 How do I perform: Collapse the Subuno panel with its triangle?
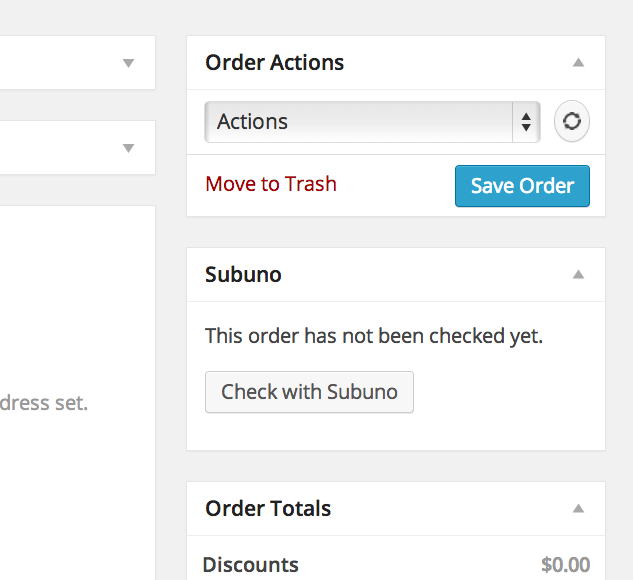(579, 274)
